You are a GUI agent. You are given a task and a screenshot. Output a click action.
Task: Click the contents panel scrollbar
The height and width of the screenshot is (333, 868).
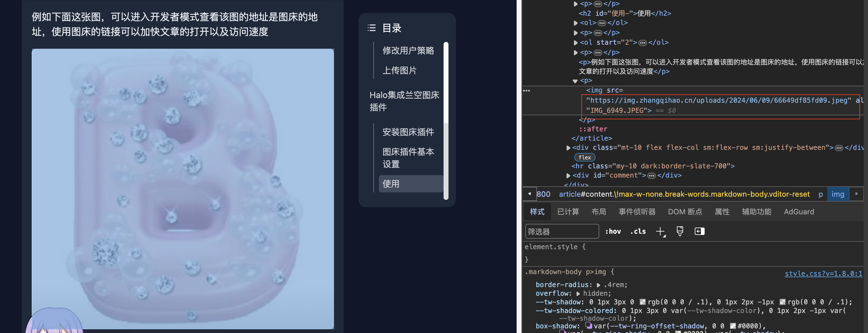click(446, 121)
